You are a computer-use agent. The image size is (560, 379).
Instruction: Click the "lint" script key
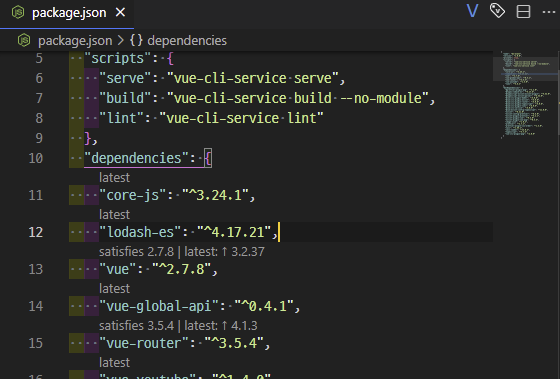[x=121, y=118]
